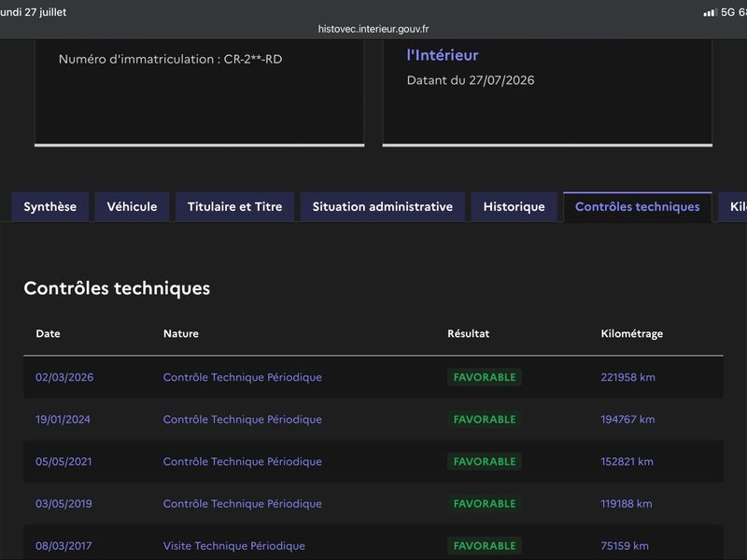
Task: Click the 152821 km mileage value
Action: (627, 461)
